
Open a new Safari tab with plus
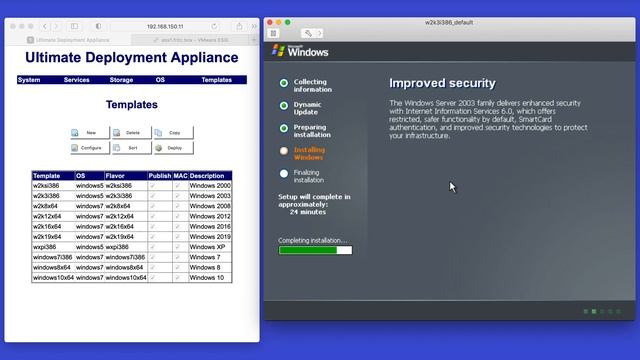[x=253, y=40]
